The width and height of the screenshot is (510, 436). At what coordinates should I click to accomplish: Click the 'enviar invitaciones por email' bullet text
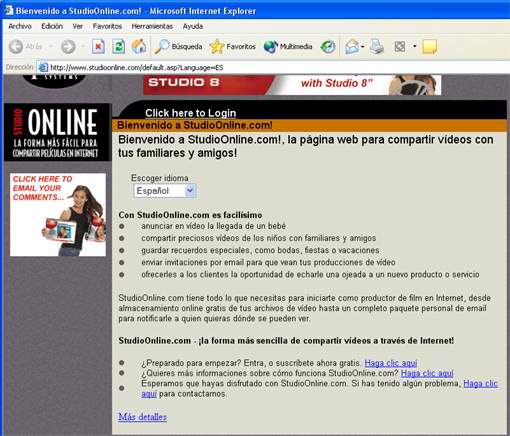click(268, 262)
